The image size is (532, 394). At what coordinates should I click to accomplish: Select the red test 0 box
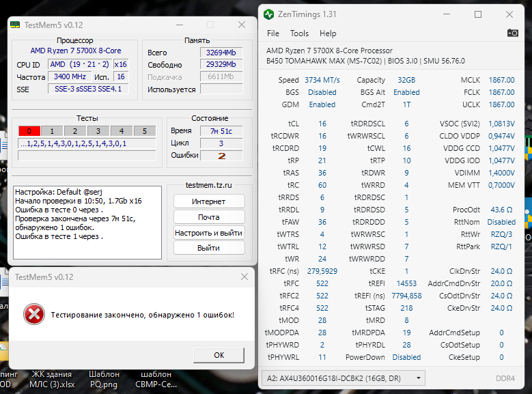[29, 131]
